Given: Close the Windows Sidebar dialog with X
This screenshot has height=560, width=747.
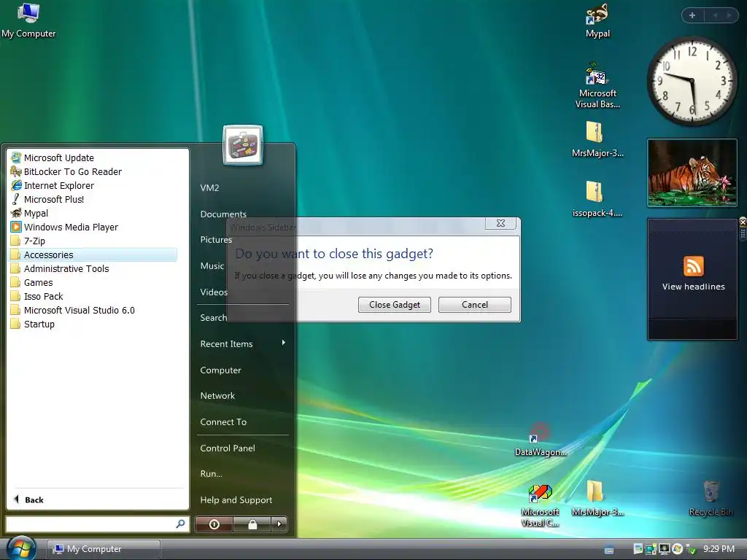Looking at the screenshot, I should click(x=500, y=223).
